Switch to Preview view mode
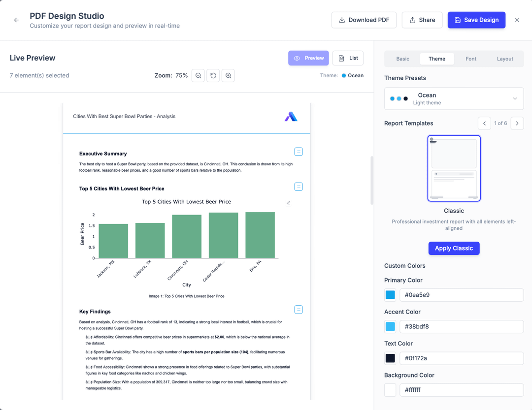 308,58
